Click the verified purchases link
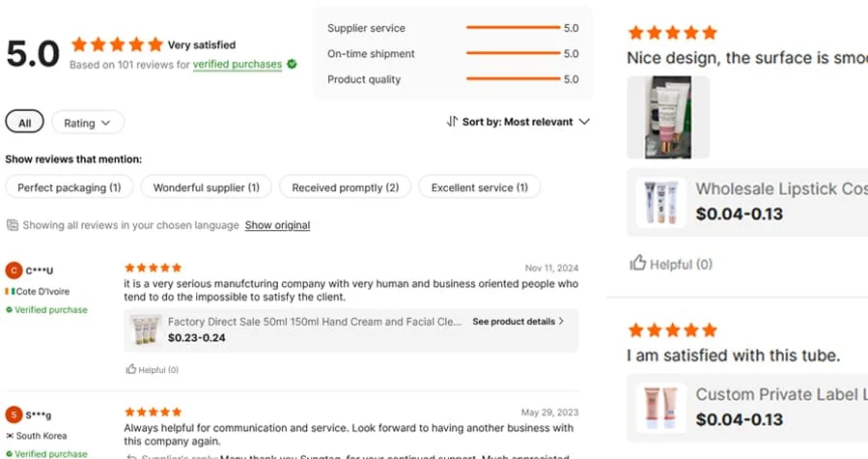Image resolution: width=868 pixels, height=459 pixels. click(237, 65)
